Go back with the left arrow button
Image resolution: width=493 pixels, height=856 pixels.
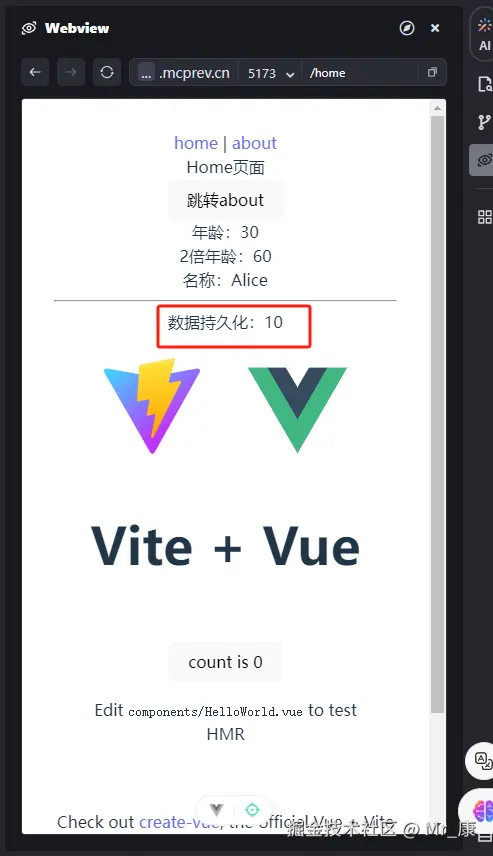tap(35, 72)
